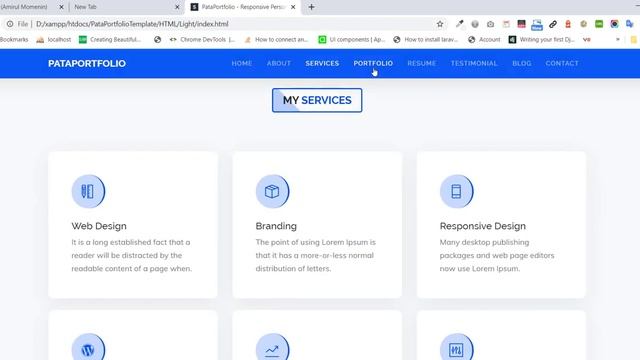The width and height of the screenshot is (640, 360).
Task: Open the globe-only bookmark after Creating Beautiful
Action: coord(158,40)
